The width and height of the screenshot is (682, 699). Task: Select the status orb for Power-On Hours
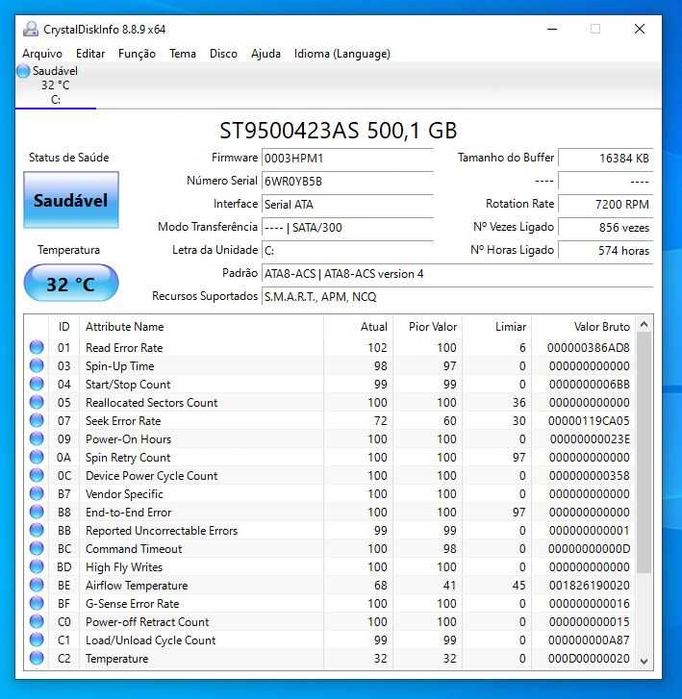(37, 439)
